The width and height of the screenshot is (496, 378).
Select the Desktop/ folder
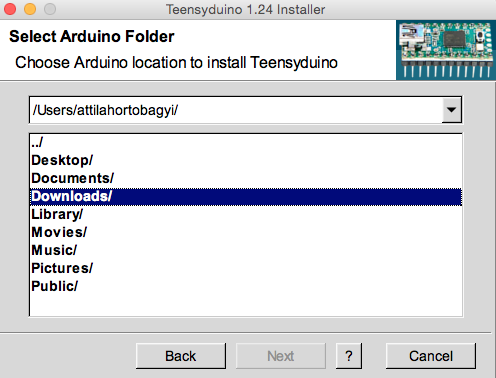coord(246,160)
